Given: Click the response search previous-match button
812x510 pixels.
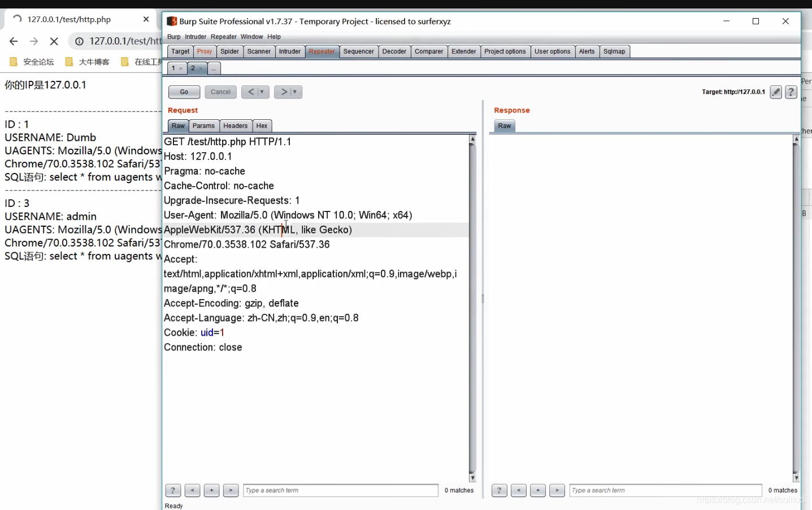Looking at the screenshot, I should (519, 490).
